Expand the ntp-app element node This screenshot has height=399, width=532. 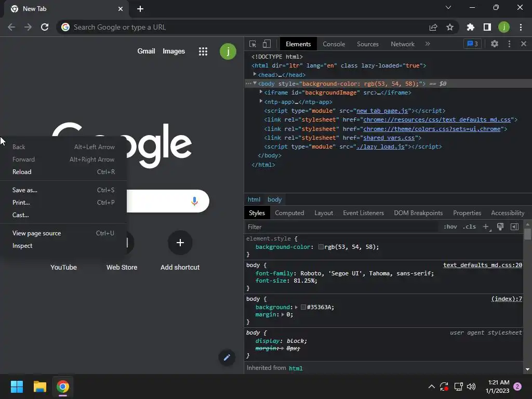tap(261, 101)
